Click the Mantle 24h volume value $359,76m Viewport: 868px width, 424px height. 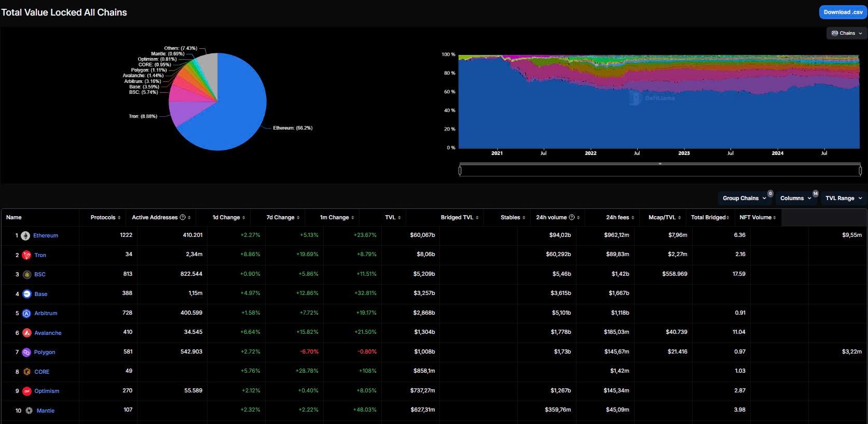tap(558, 410)
